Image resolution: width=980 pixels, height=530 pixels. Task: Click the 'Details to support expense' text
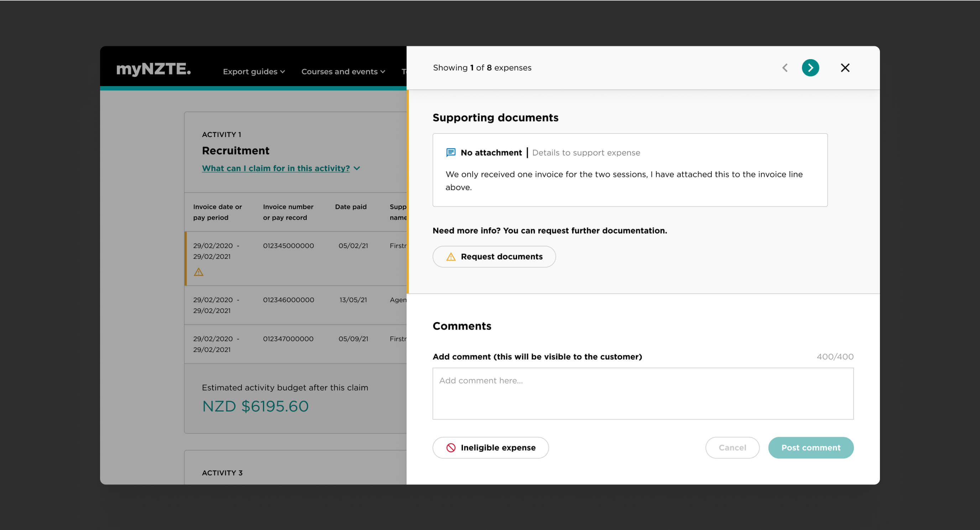pyautogui.click(x=586, y=152)
